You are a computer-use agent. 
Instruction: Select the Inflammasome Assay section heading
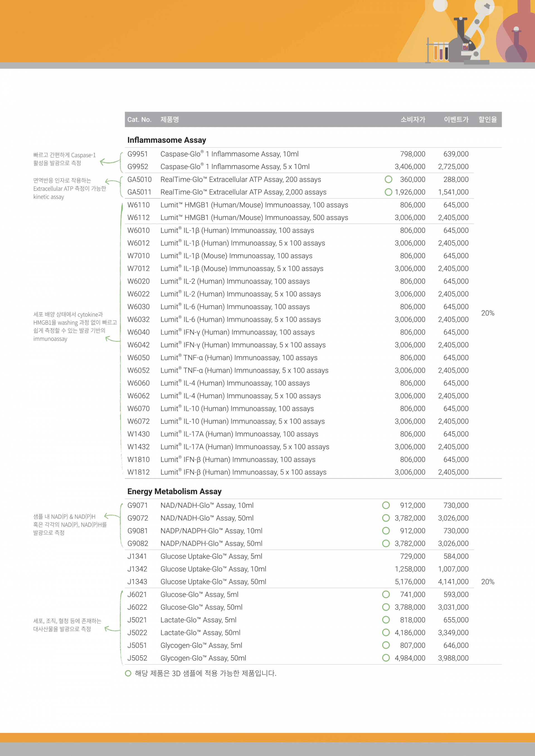[x=167, y=140]
